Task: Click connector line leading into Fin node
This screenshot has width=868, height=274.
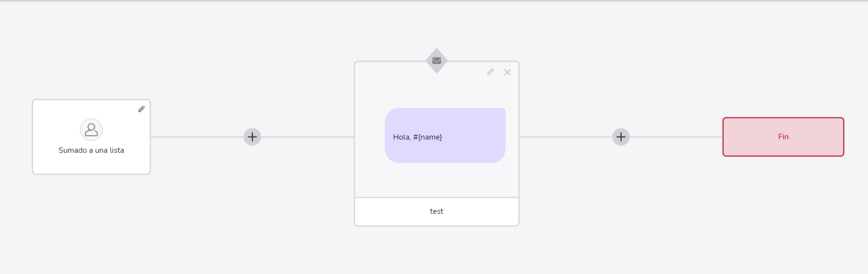Action: tap(676, 137)
